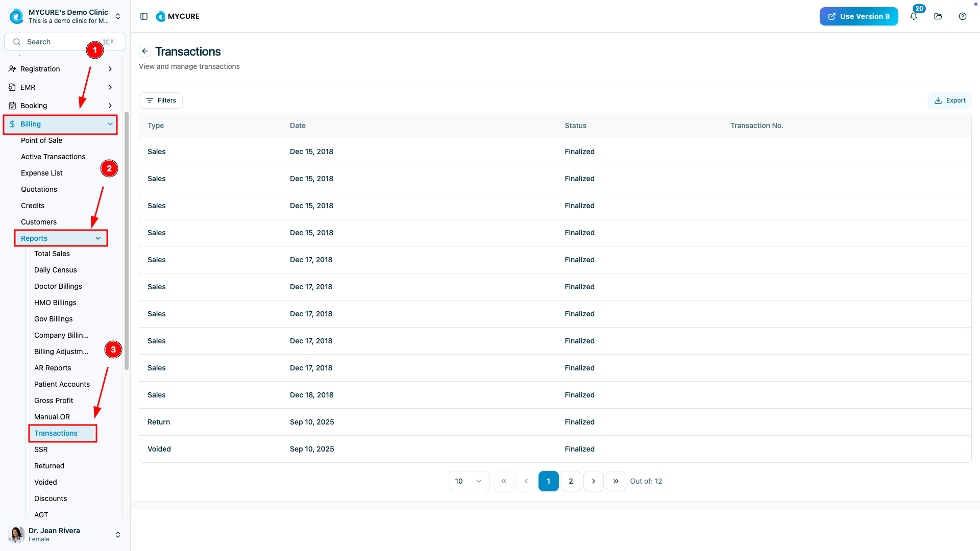980x551 pixels.
Task: Export the transactions list
Action: pos(950,101)
